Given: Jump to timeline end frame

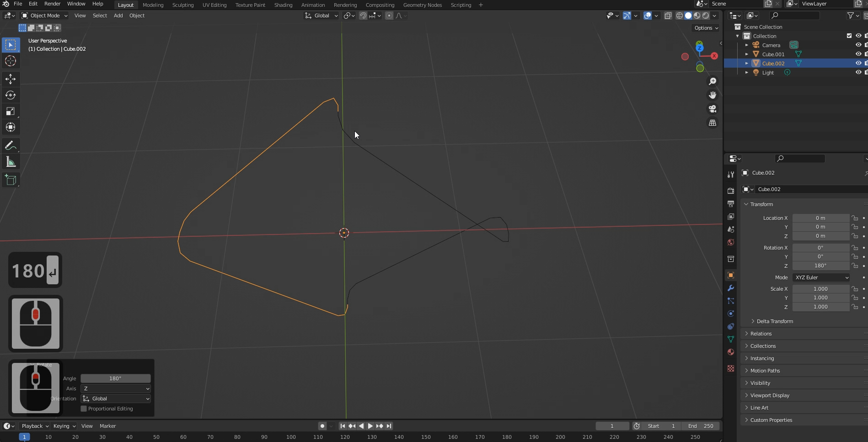Looking at the screenshot, I should click(x=389, y=426).
